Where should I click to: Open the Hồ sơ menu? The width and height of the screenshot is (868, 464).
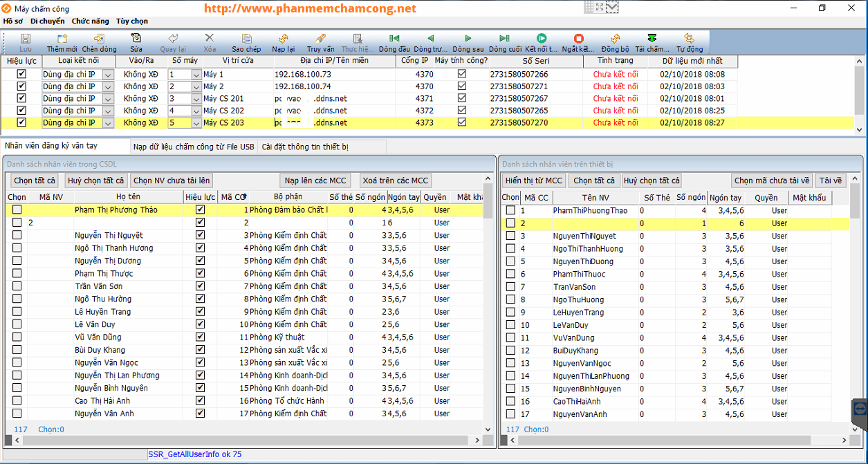13,21
